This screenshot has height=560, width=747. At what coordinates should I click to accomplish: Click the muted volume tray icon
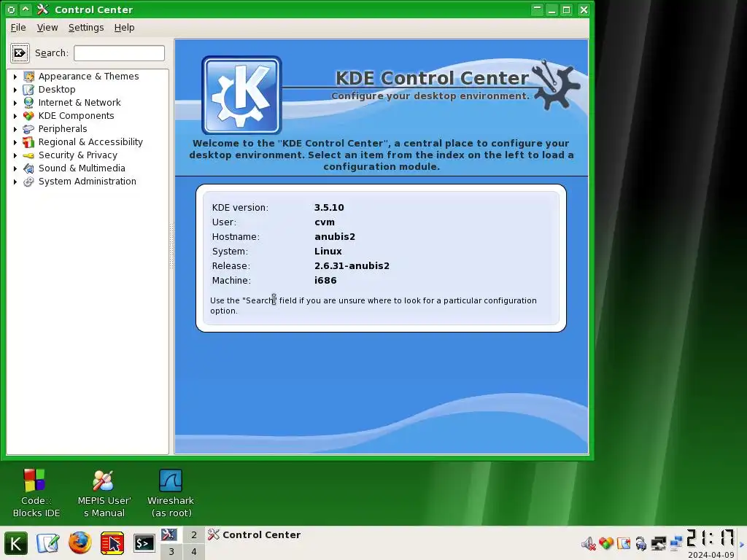click(x=589, y=543)
